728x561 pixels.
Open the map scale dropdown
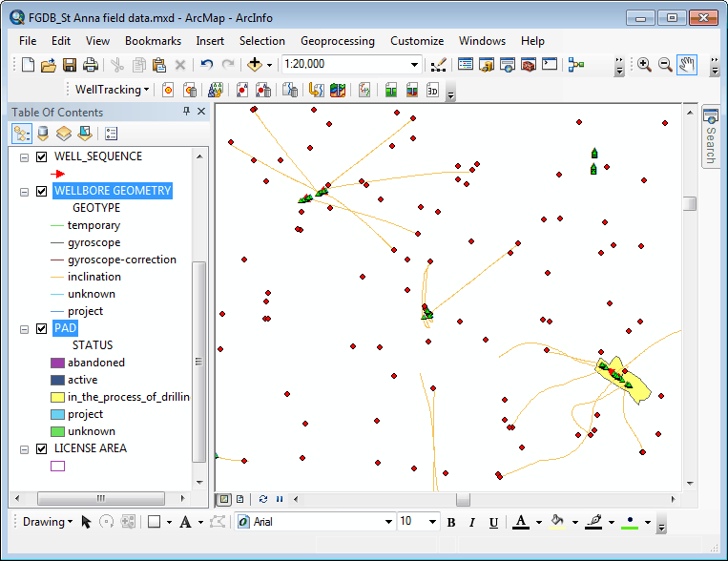tap(414, 65)
